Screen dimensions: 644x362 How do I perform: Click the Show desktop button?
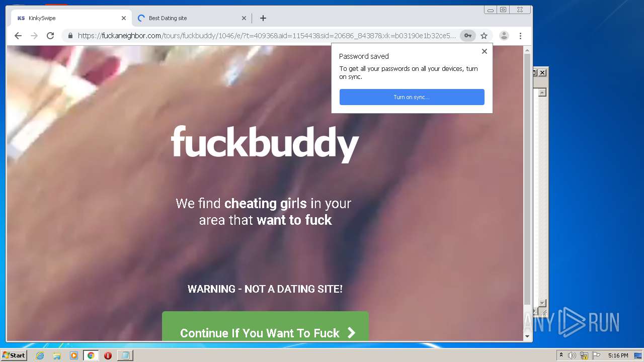[638, 355]
